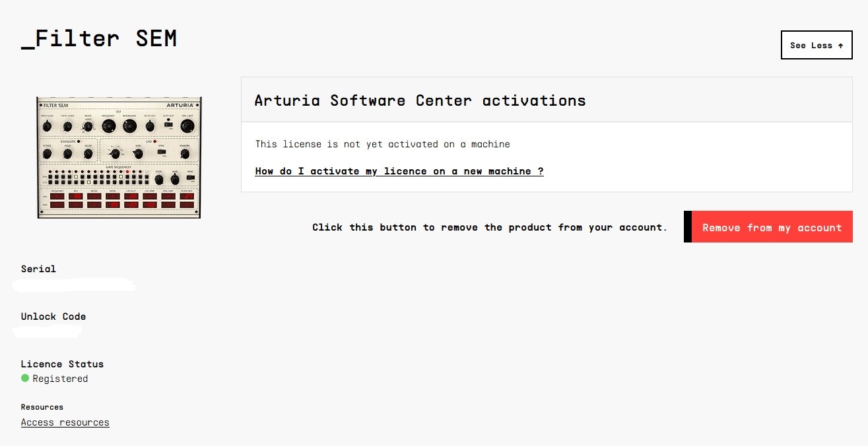This screenshot has width=868, height=446.
Task: Click the _Filter SEM page title
Action: pos(98,38)
